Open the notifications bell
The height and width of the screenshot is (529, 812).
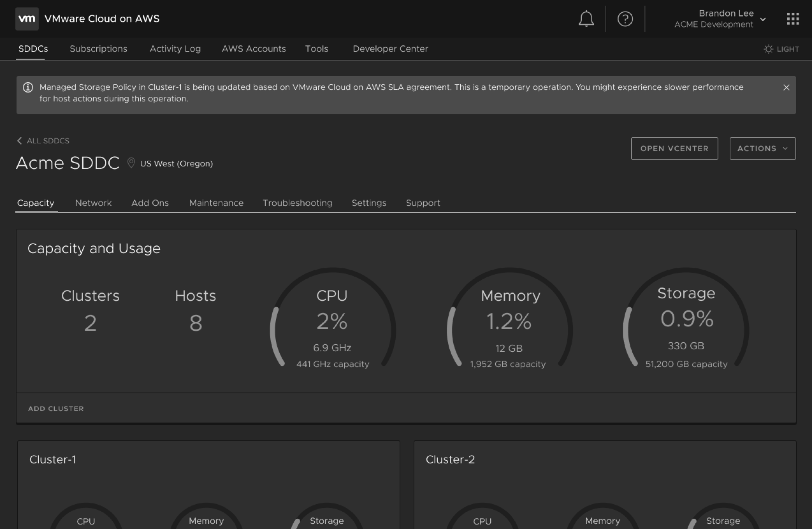pyautogui.click(x=586, y=19)
